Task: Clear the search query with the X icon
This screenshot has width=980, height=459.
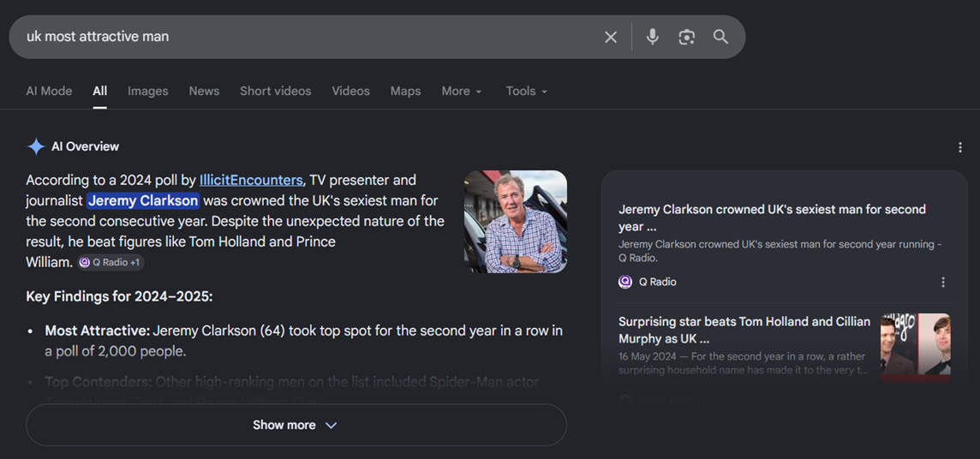Action: (611, 38)
